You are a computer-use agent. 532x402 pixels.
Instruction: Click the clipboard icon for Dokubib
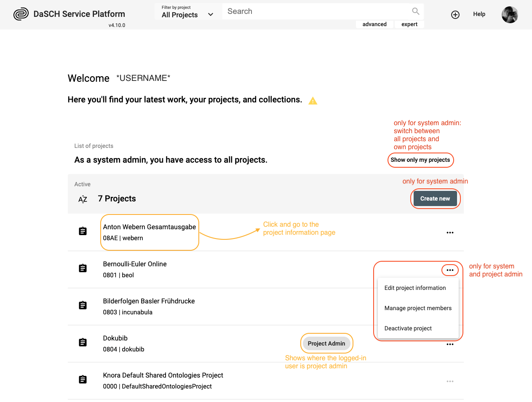point(83,343)
